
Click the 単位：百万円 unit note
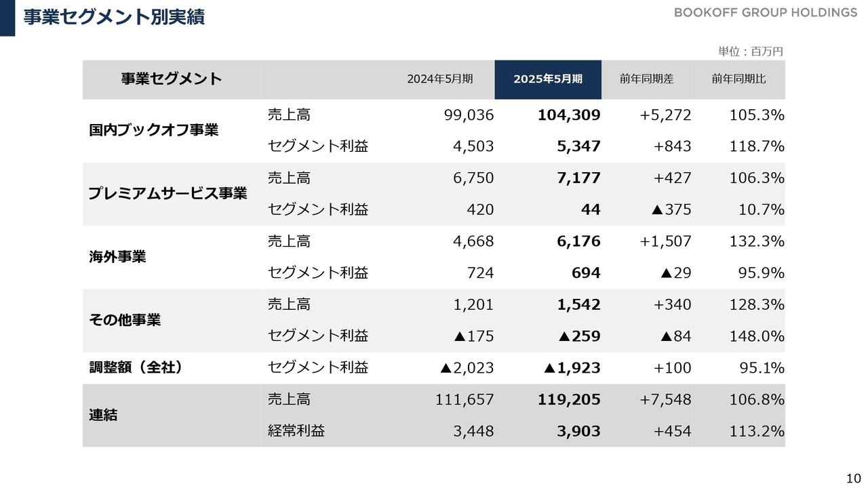click(x=751, y=52)
